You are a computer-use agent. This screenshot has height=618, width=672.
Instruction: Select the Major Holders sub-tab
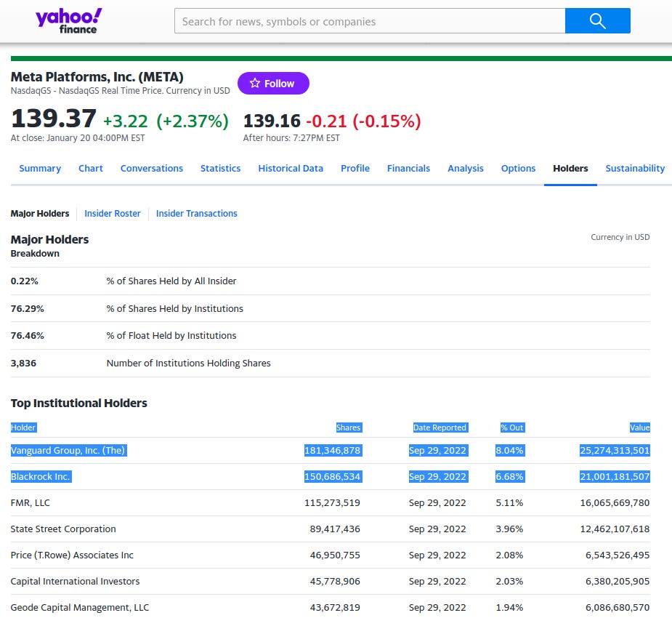(x=40, y=213)
